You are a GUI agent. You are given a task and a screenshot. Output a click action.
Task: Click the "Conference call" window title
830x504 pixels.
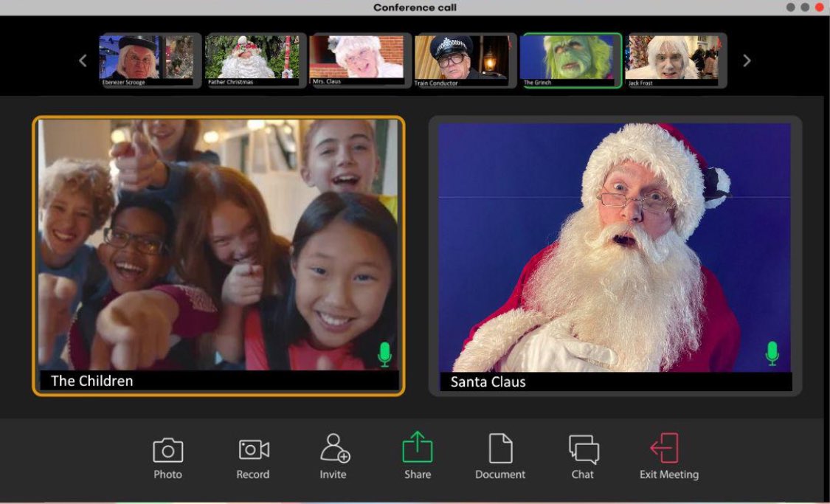pyautogui.click(x=415, y=7)
